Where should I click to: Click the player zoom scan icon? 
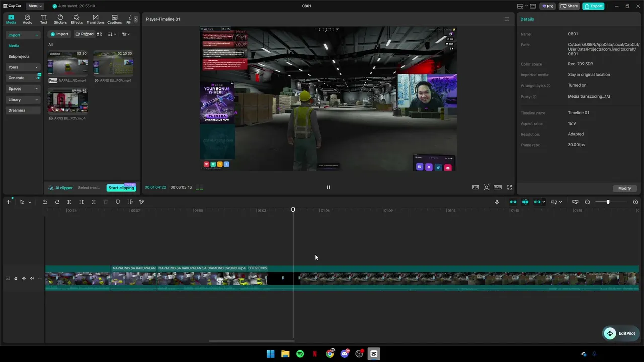coord(486,187)
